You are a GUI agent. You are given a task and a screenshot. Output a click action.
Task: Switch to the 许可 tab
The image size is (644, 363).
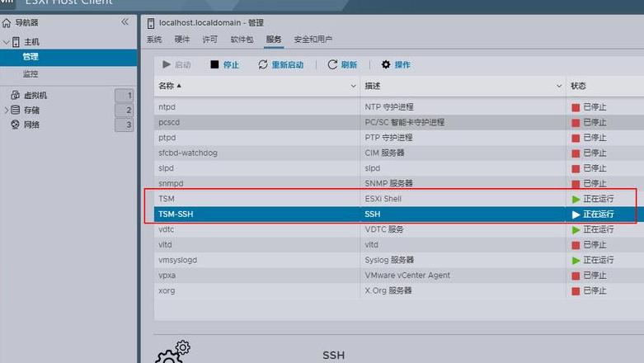pyautogui.click(x=210, y=40)
